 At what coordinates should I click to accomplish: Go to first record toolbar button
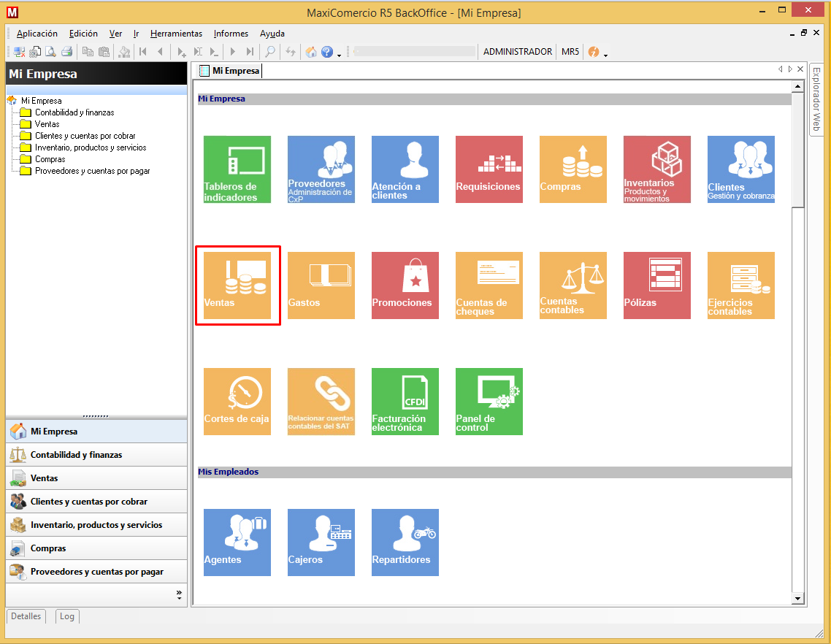pos(142,51)
